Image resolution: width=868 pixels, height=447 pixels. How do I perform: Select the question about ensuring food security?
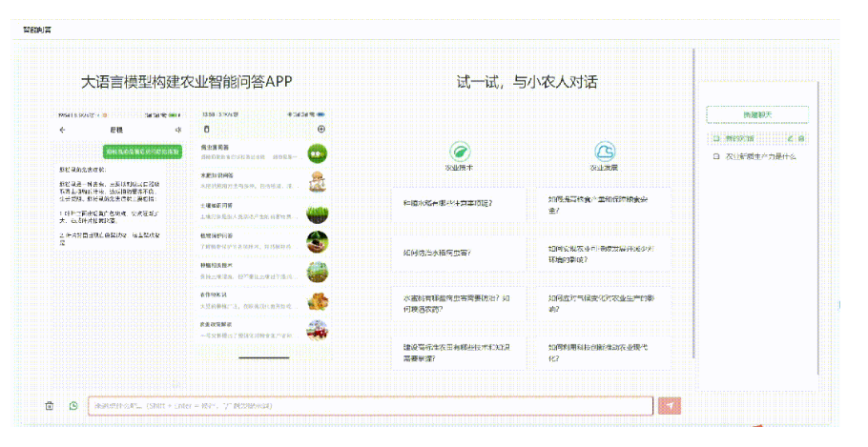tap(603, 203)
